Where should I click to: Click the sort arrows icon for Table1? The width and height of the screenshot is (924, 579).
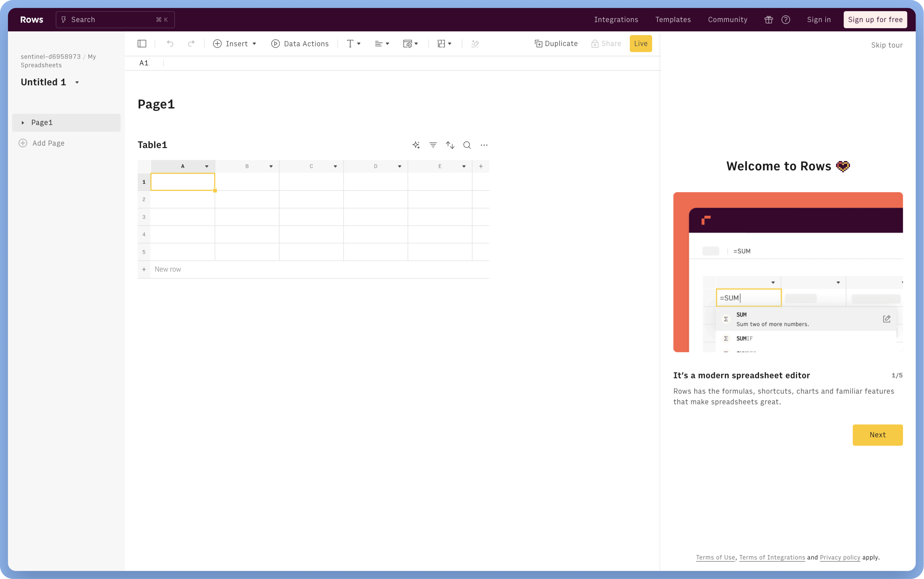pyautogui.click(x=450, y=145)
